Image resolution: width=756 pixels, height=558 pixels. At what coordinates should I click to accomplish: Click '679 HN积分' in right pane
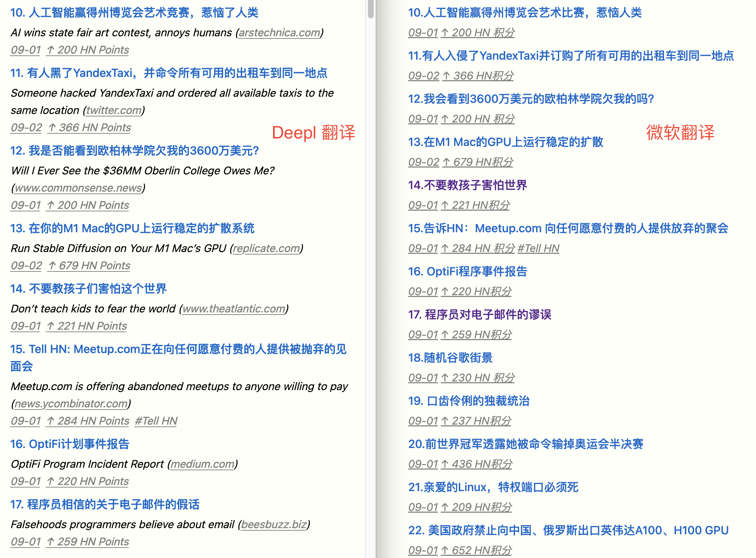477,162
